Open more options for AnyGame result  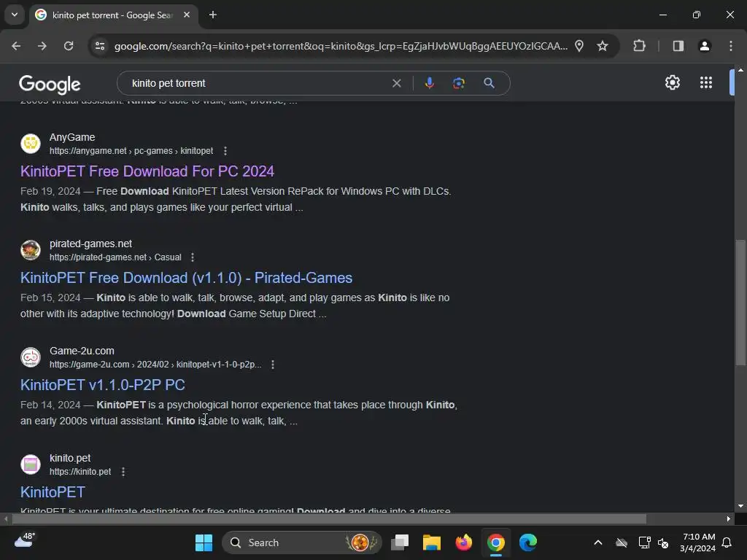pos(225,151)
